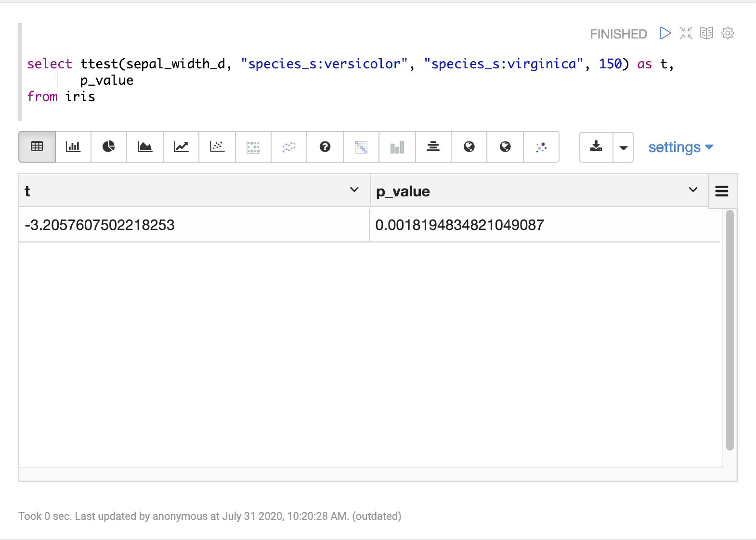This screenshot has height=540, width=756.
Task: Download the result data
Action: pos(596,147)
